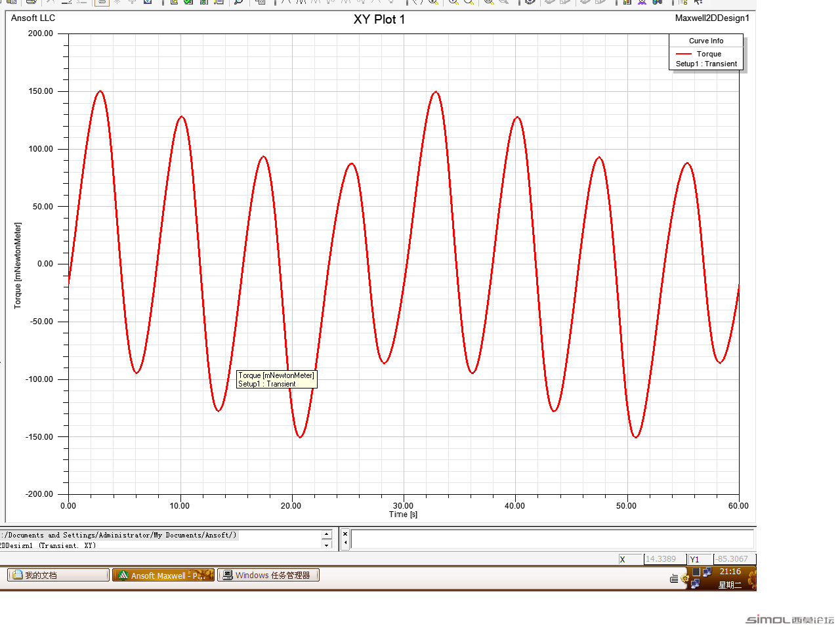
Task: Click the message window scroll down arrow
Action: [x=326, y=545]
